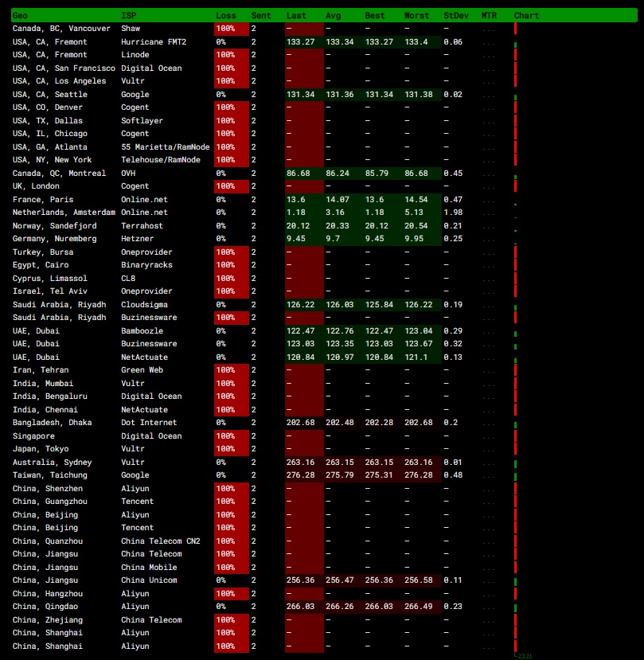Click the Geo column header
This screenshot has width=644, height=660.
(20, 16)
